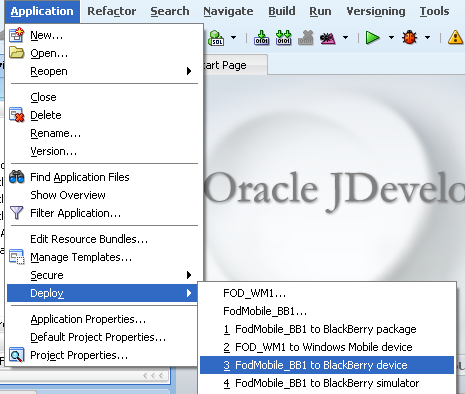465x394 pixels.
Task: Click the Delete icon with red X
Action: [x=17, y=115]
